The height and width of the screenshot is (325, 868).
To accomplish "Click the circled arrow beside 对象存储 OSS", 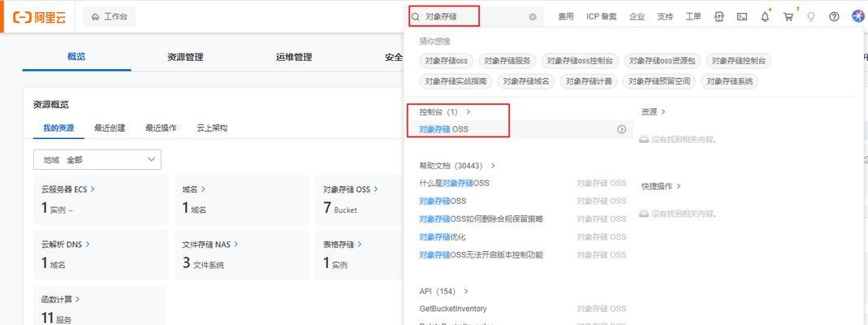I will (x=622, y=129).
